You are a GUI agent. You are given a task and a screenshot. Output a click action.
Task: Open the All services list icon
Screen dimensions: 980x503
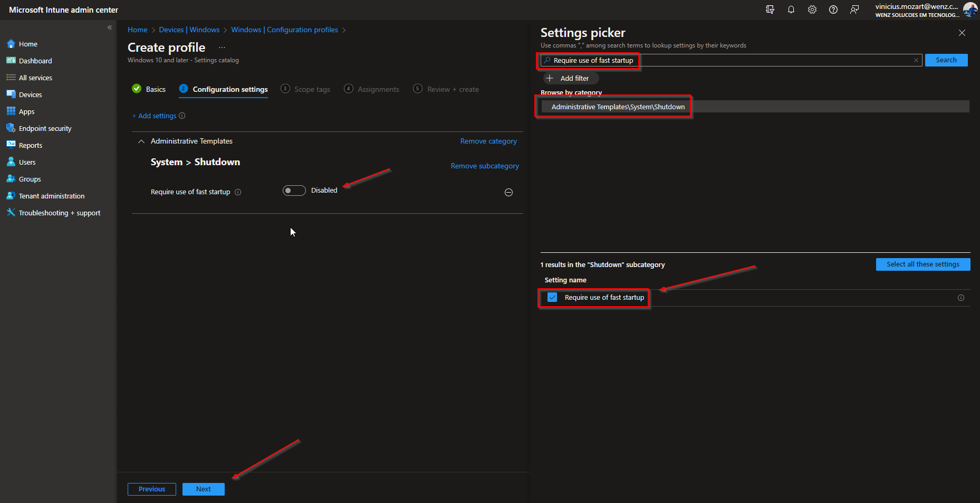[11, 78]
